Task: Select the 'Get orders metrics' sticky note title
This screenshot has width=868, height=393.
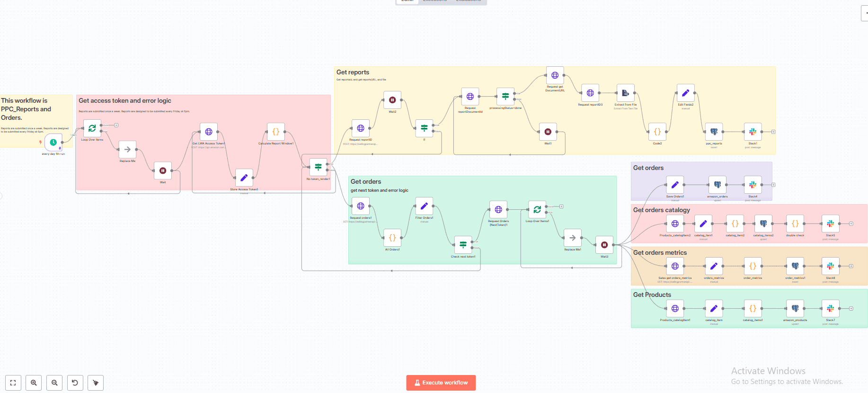Action: 660,253
